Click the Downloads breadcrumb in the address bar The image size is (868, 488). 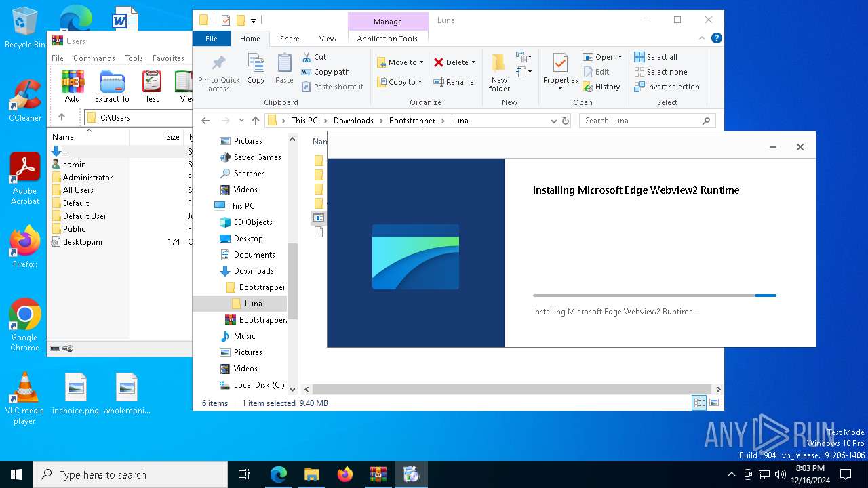click(x=353, y=121)
